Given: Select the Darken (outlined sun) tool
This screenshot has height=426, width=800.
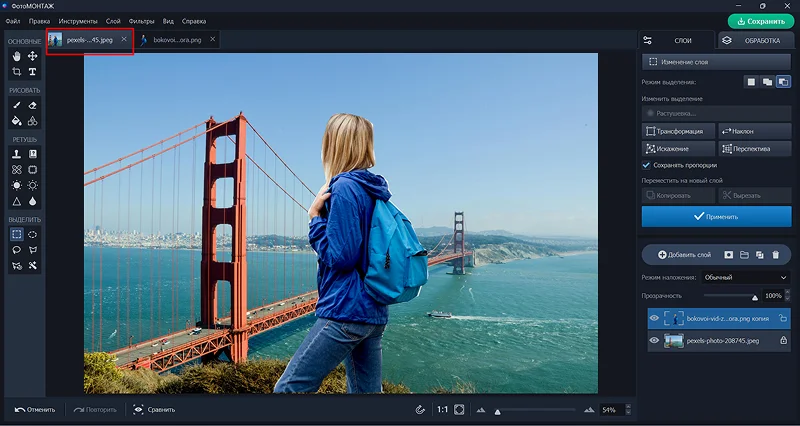Looking at the screenshot, I should (x=33, y=185).
